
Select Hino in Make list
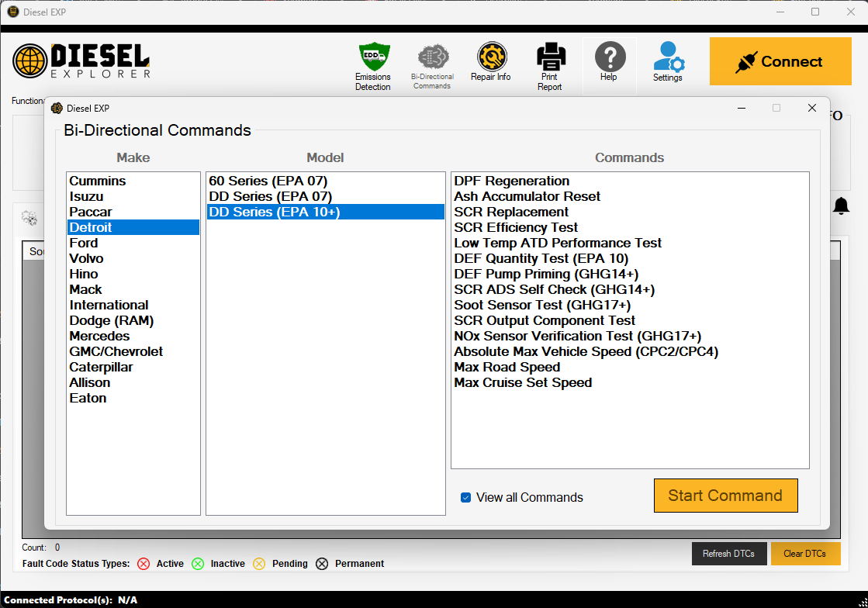(x=133, y=274)
